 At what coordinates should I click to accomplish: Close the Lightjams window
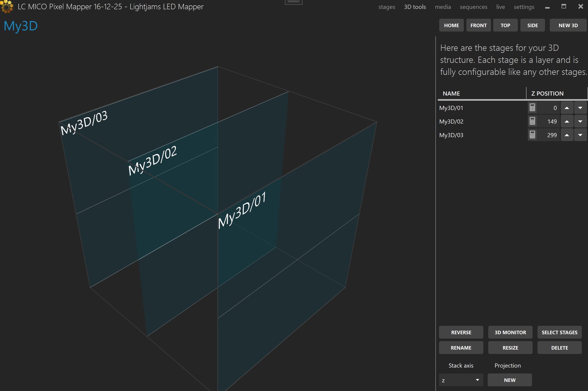580,6
